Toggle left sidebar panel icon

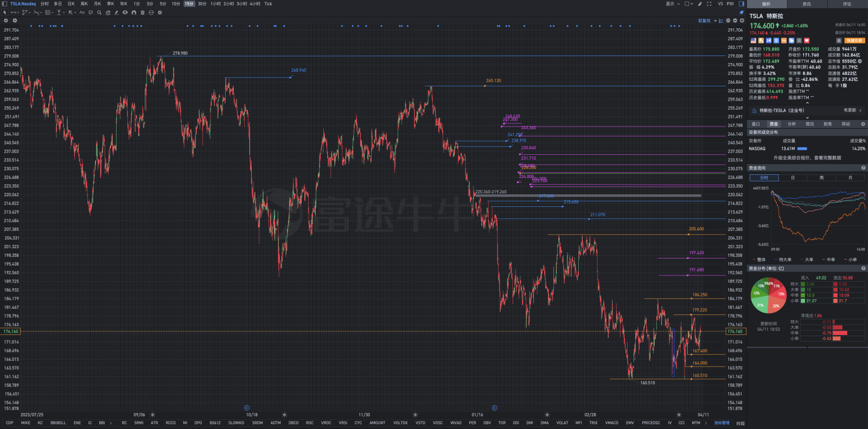point(4,4)
